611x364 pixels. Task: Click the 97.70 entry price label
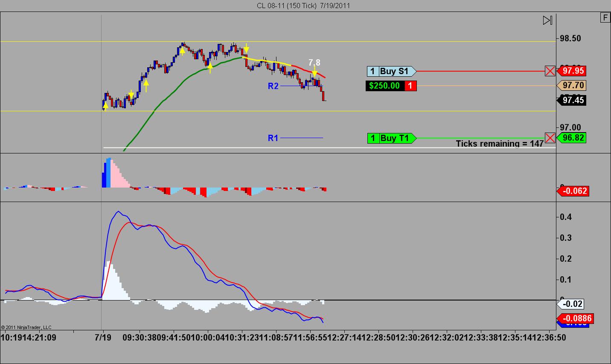(572, 86)
